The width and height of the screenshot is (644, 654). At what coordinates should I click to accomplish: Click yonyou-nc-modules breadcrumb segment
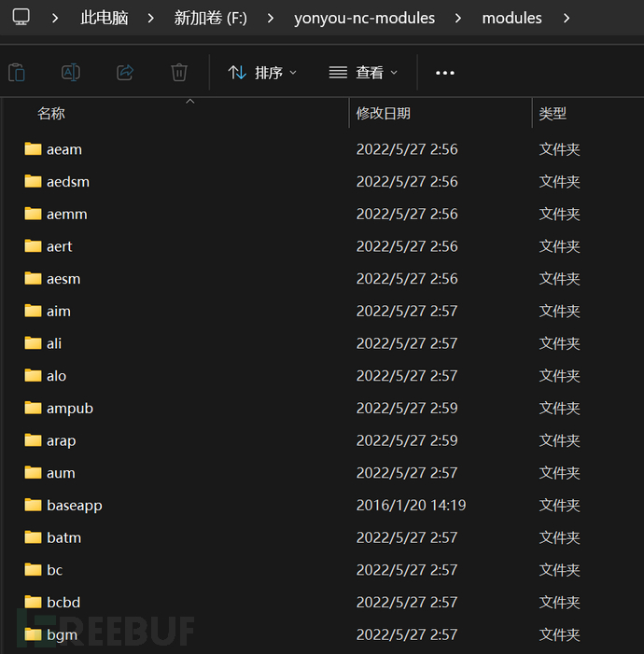364,18
